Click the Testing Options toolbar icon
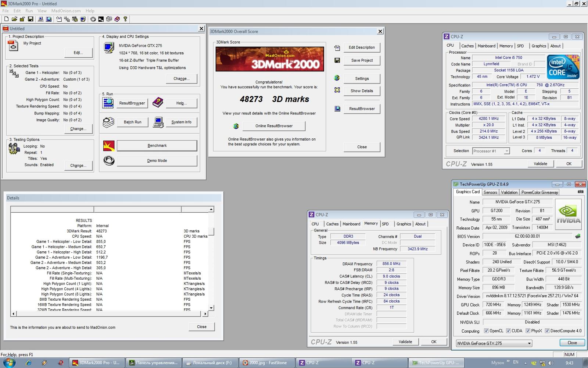The height and width of the screenshot is (368, 588). (75, 19)
